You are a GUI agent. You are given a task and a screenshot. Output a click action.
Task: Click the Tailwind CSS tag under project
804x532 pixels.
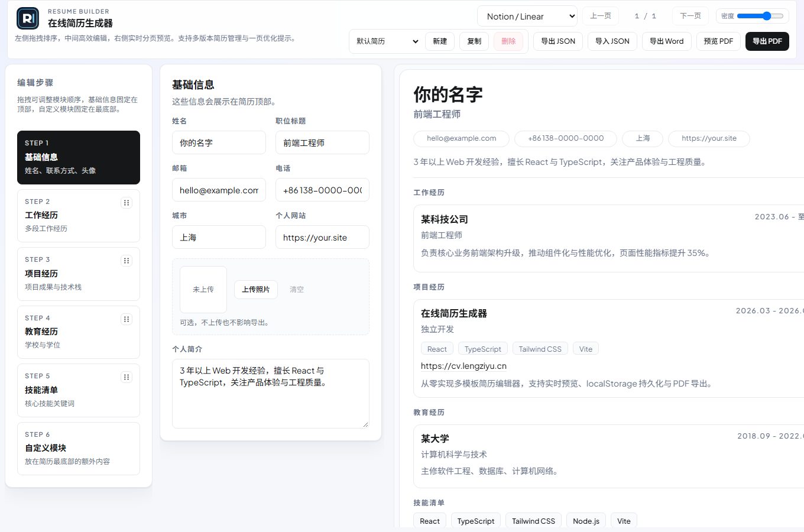pyautogui.click(x=540, y=349)
